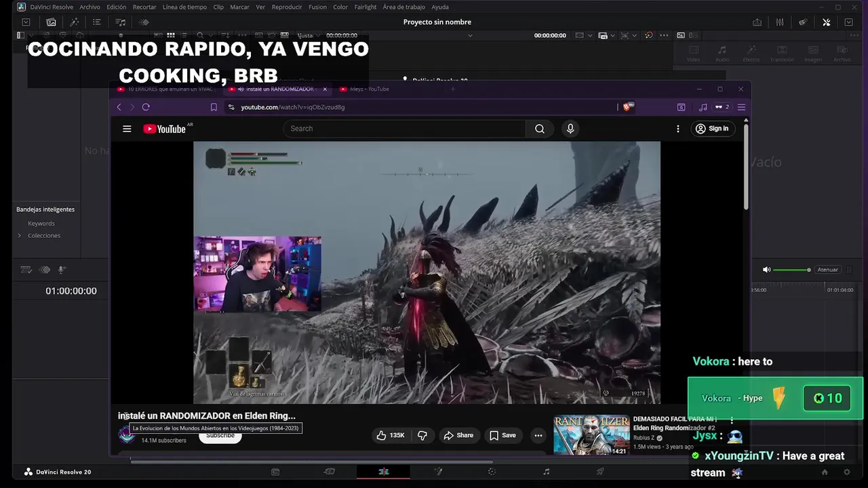
Task: Open the Línea de tiempo menu
Action: click(184, 7)
